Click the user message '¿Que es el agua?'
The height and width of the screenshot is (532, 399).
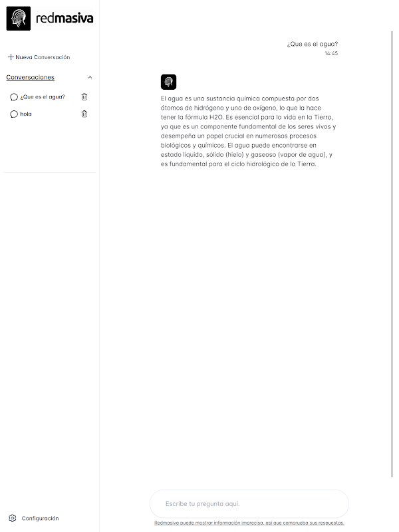[x=313, y=44]
